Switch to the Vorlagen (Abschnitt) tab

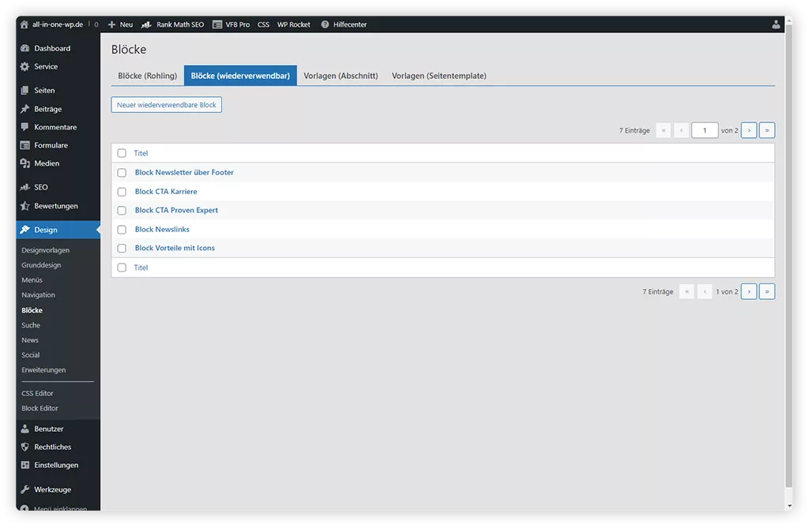click(x=341, y=76)
